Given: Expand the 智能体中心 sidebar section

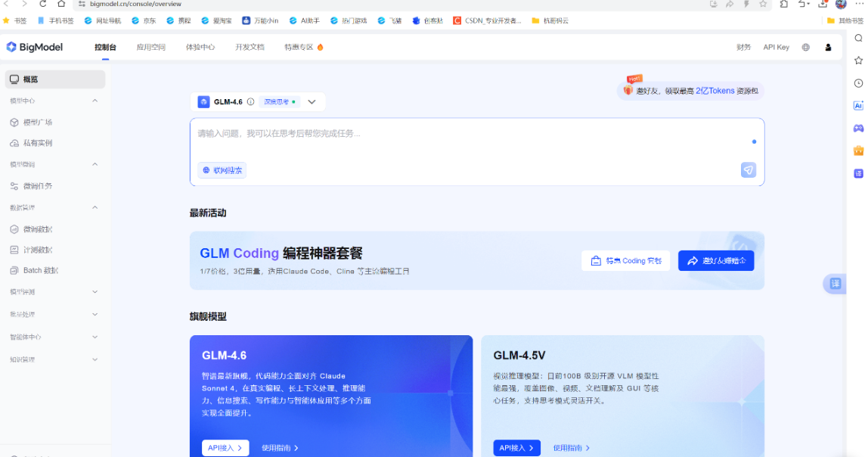Looking at the screenshot, I should [95, 337].
